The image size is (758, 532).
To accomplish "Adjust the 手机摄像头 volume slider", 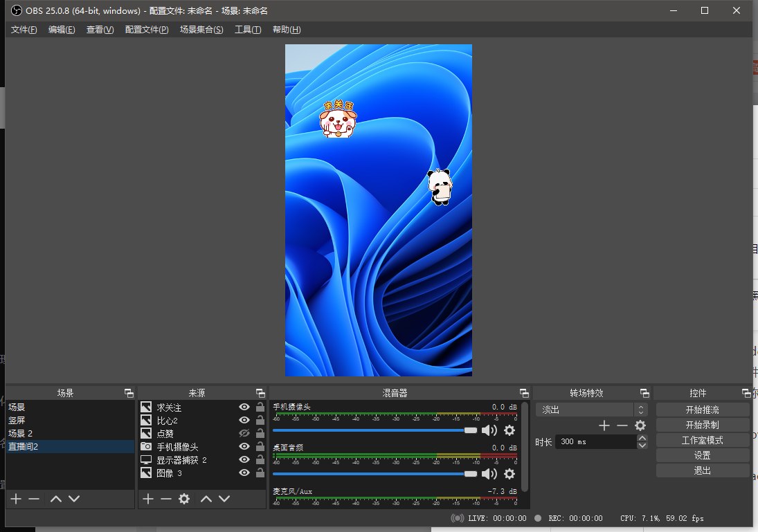I will (x=375, y=430).
